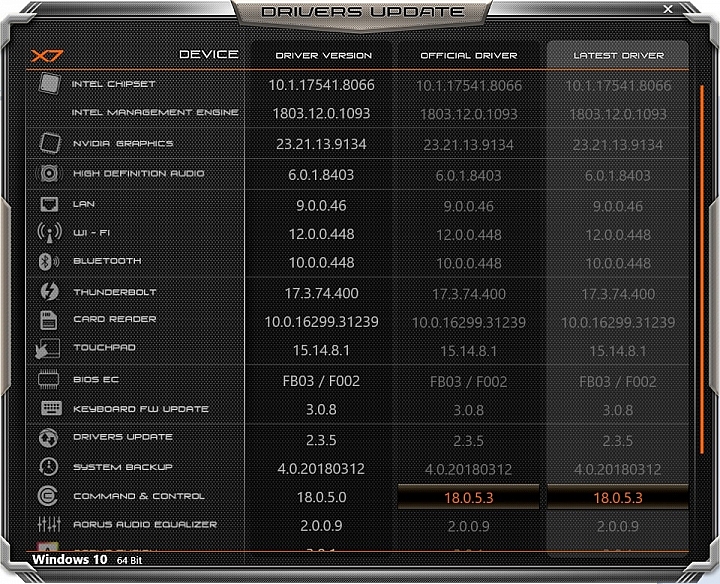Click the High Definition Audio label

[139, 174]
